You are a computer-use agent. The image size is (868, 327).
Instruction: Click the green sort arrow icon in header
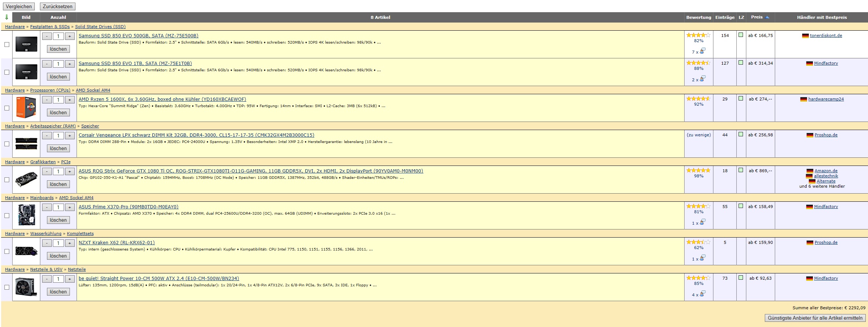pos(7,17)
